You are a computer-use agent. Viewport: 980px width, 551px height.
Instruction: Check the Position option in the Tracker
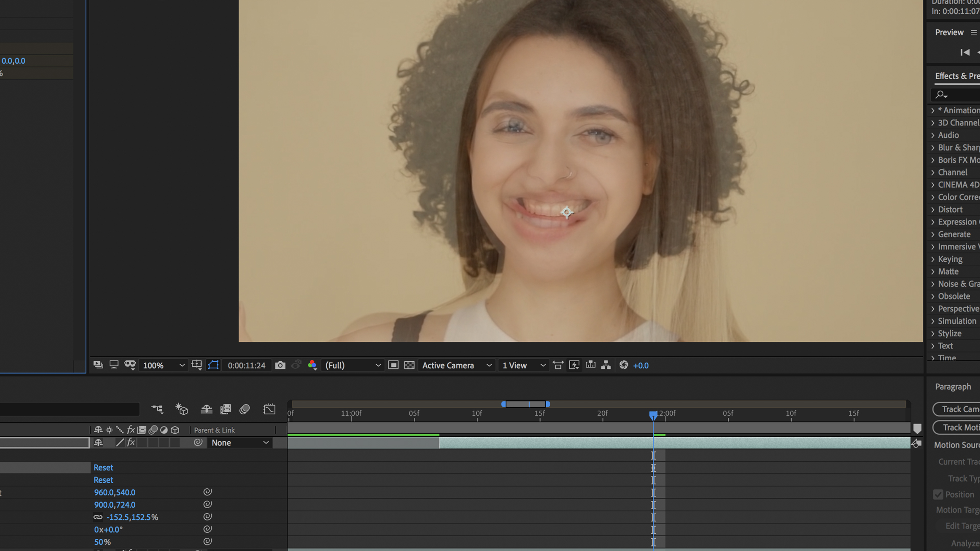point(938,494)
